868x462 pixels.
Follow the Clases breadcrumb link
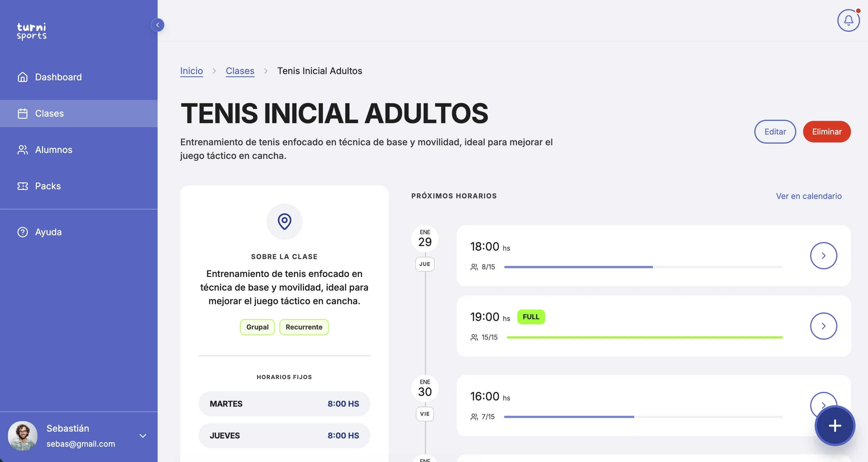pos(240,71)
